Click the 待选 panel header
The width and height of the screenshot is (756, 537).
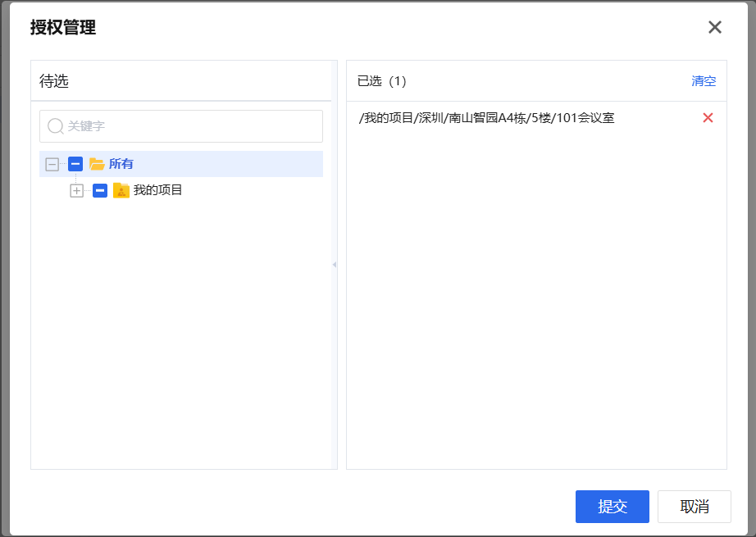54,81
